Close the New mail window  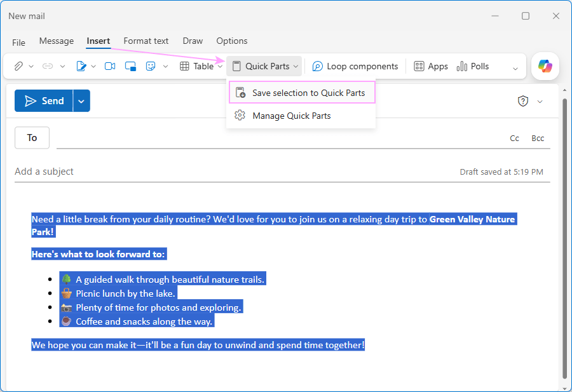555,16
